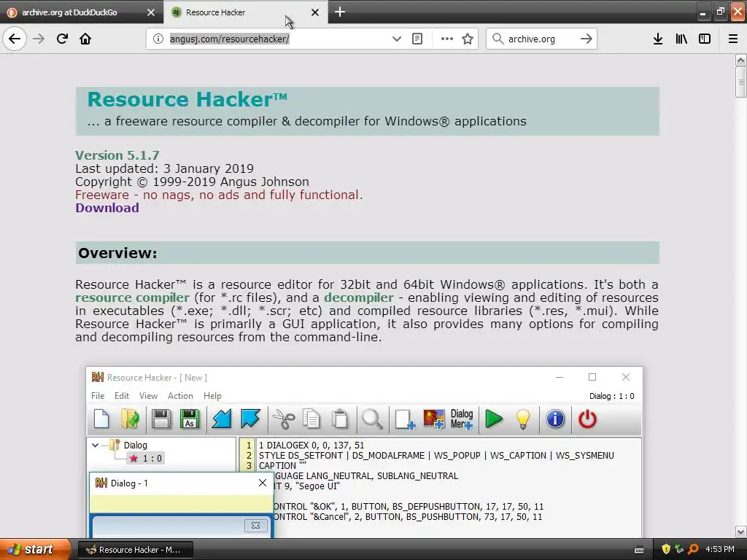Collapse the Dialog tree node

click(x=96, y=446)
